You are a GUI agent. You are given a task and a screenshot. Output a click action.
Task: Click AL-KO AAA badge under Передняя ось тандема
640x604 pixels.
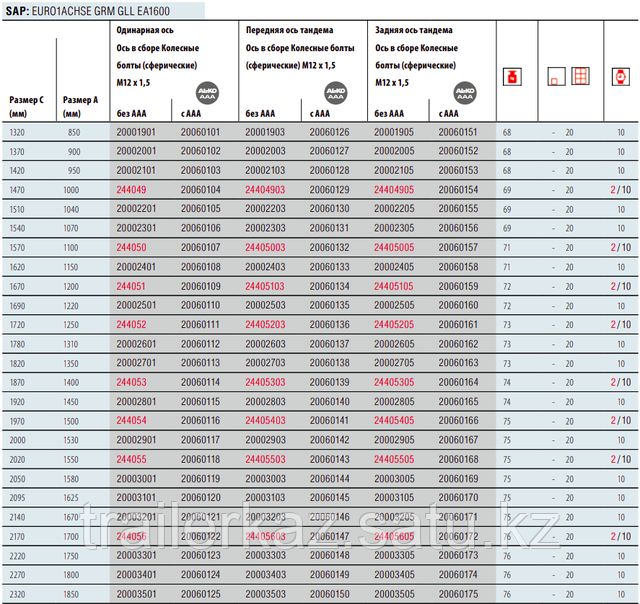click(336, 93)
